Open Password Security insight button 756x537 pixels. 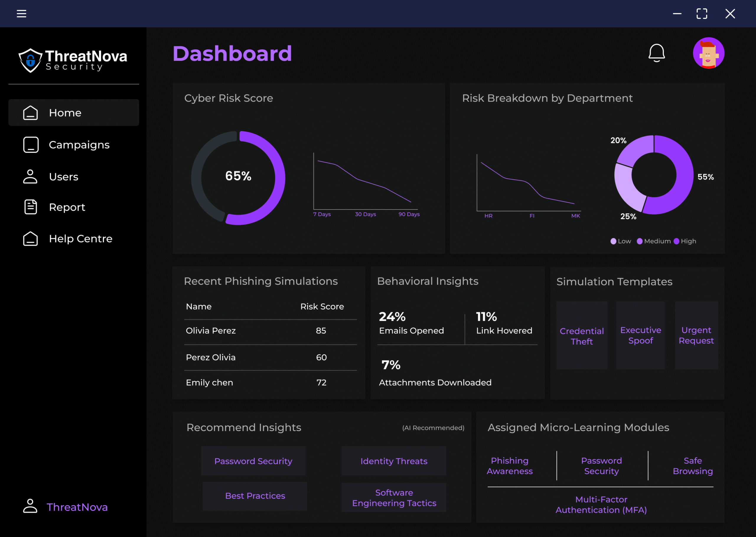[x=253, y=461]
